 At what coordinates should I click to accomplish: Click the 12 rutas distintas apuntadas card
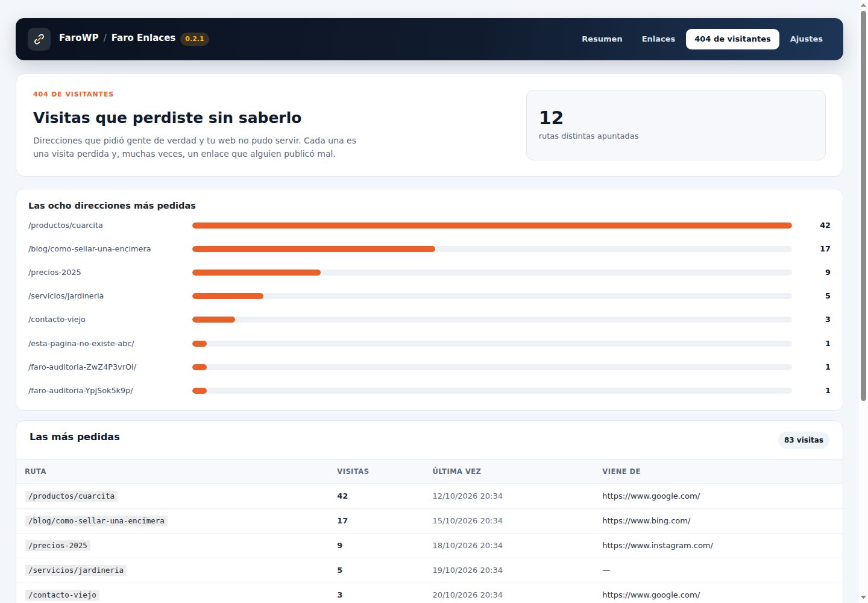coord(676,125)
